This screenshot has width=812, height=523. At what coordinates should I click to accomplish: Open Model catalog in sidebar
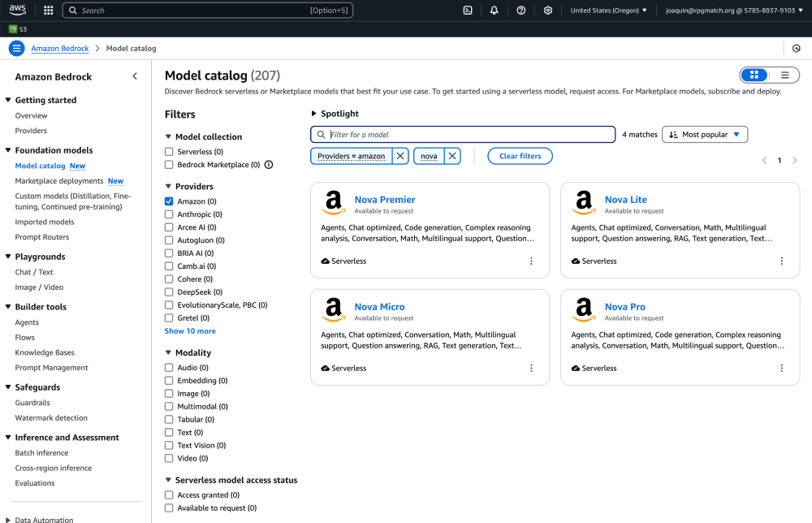coord(40,166)
